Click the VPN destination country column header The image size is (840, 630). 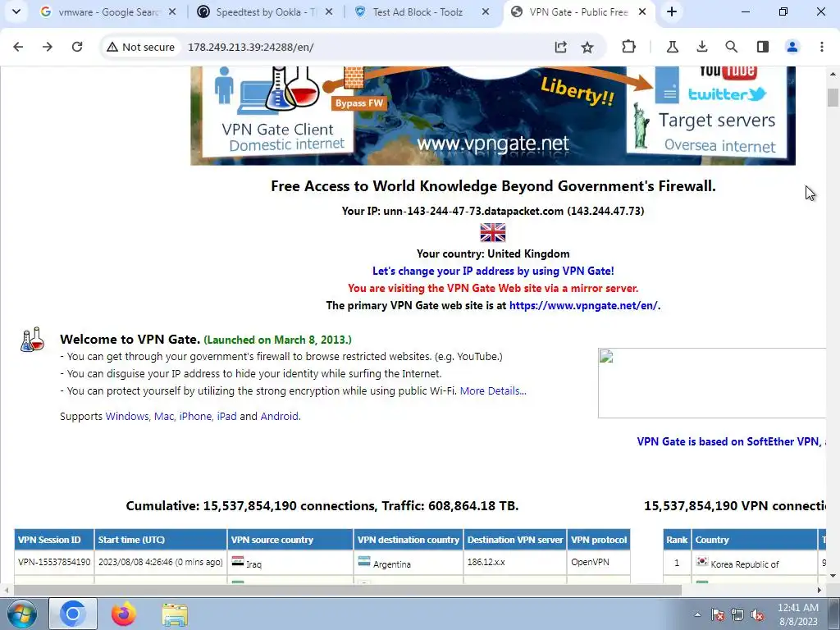pyautogui.click(x=409, y=540)
